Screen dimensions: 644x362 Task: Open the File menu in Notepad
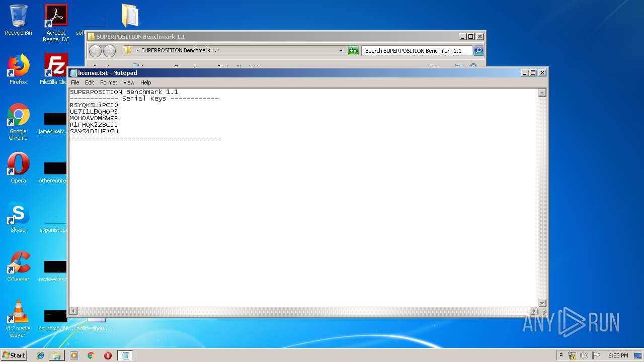pyautogui.click(x=75, y=82)
